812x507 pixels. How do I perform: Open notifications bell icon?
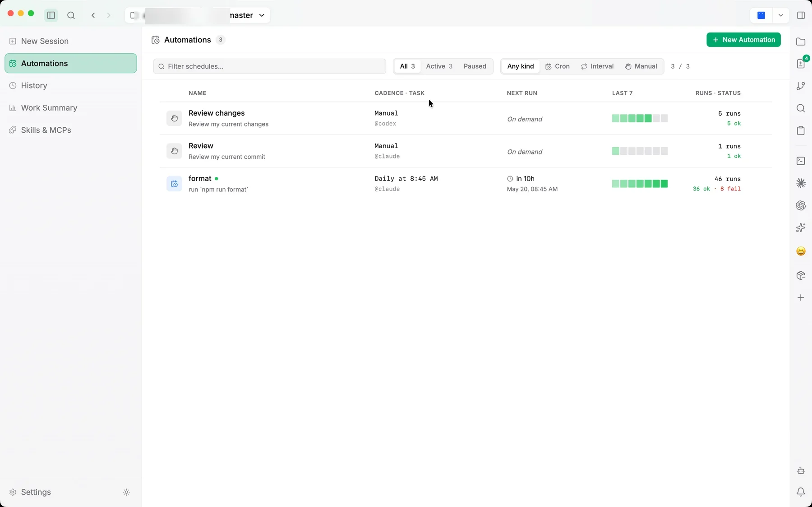(801, 492)
